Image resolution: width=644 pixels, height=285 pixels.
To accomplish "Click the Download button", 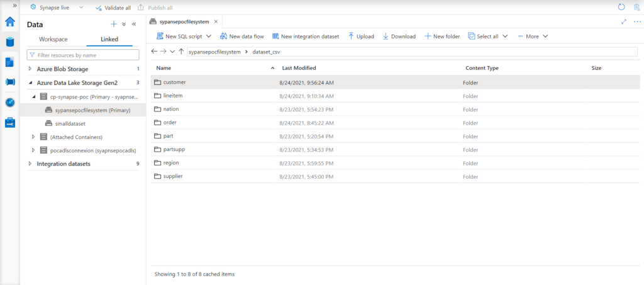I will click(x=399, y=36).
